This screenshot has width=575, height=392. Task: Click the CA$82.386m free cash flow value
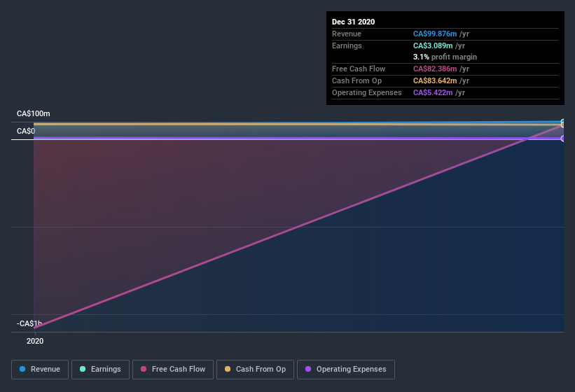435,69
